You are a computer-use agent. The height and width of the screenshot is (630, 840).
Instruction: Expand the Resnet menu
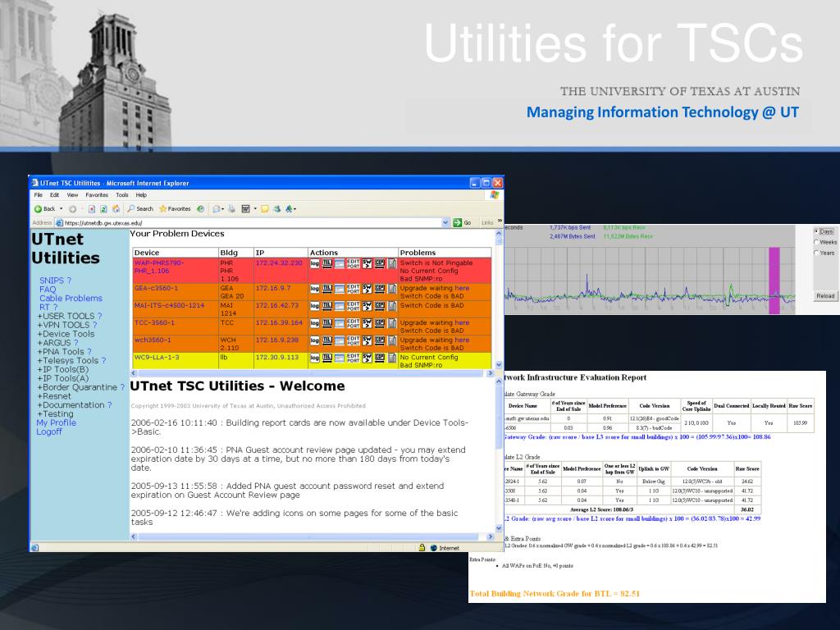pos(54,396)
